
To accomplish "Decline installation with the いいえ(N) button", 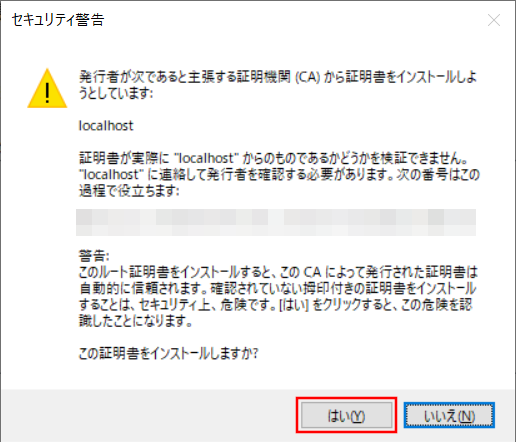I will pos(449,415).
